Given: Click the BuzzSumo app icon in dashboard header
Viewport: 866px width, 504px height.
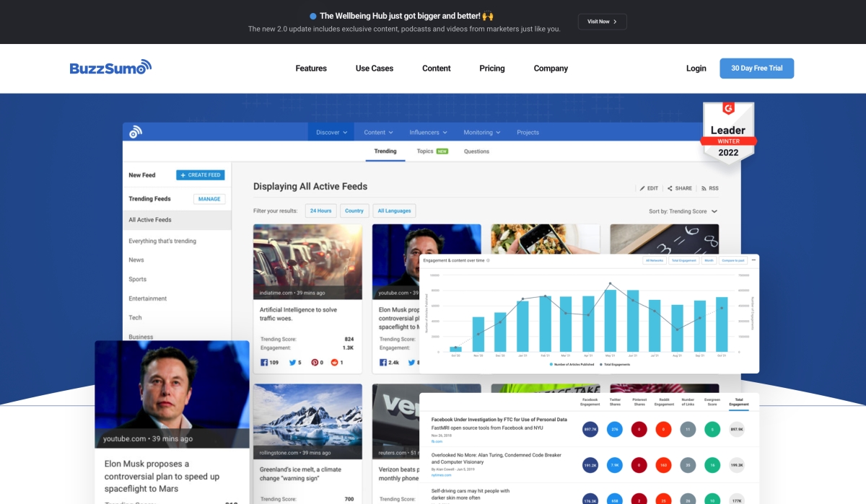Looking at the screenshot, I should tap(136, 132).
